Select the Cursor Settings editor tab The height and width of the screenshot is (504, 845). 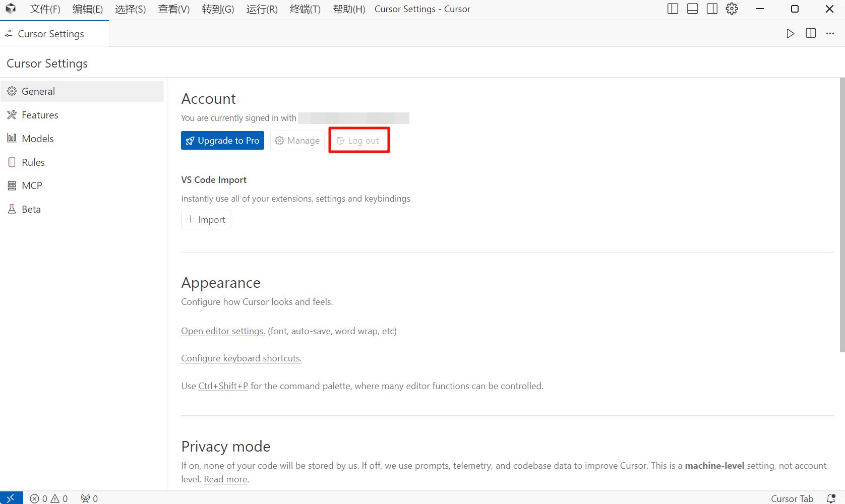coord(54,34)
